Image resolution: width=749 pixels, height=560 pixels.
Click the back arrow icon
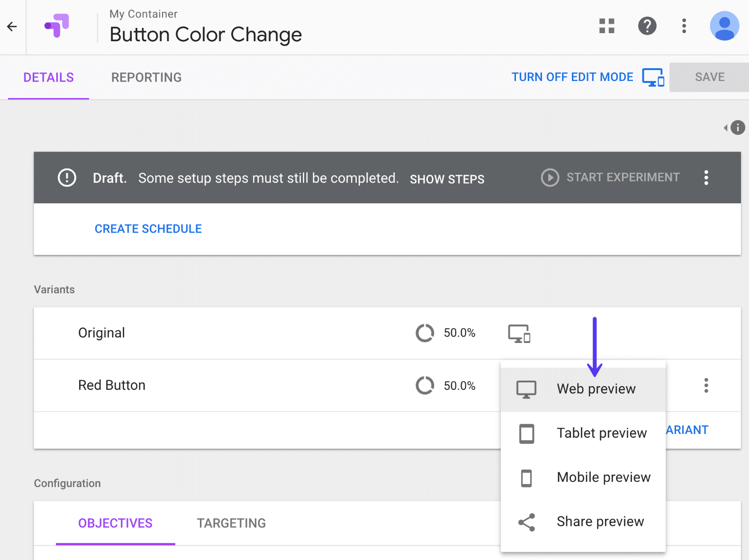pyautogui.click(x=12, y=27)
